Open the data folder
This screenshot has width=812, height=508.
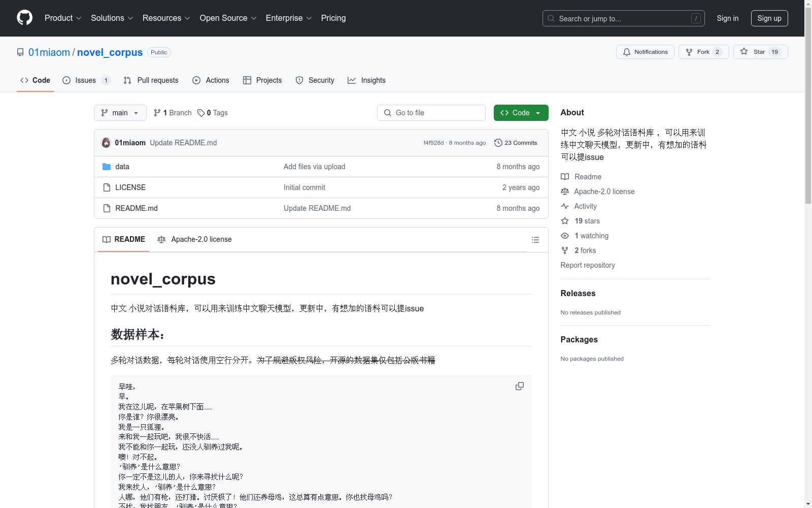[x=122, y=167]
